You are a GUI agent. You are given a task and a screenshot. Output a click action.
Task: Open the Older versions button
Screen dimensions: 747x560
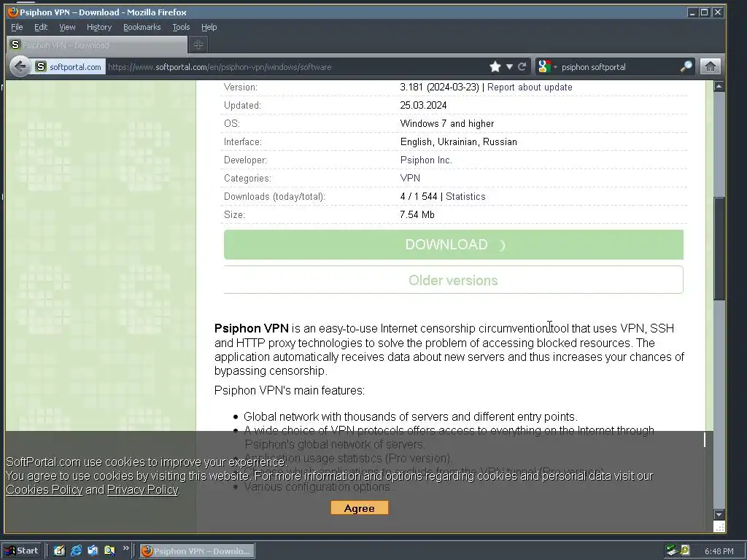tap(453, 280)
